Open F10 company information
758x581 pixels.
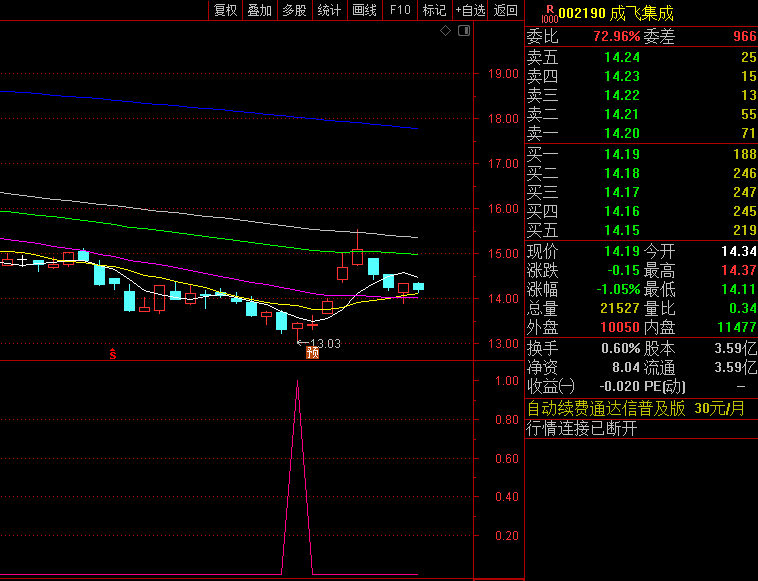click(x=400, y=10)
